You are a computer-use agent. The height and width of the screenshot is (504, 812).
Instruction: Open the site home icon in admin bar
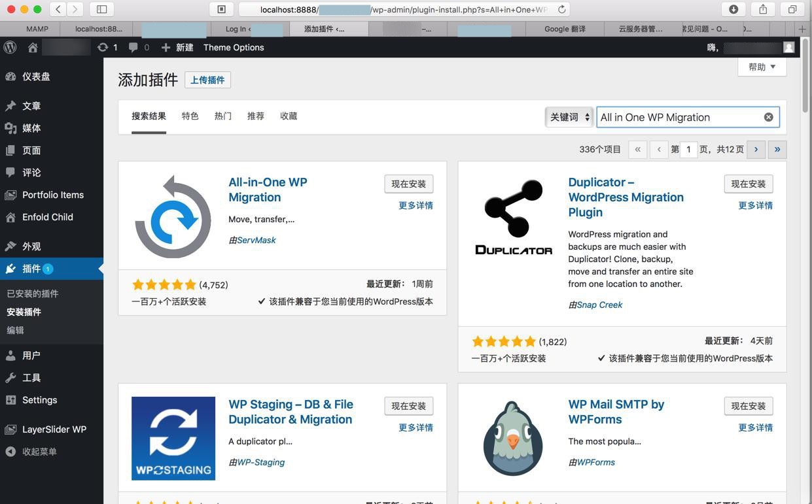coord(33,47)
